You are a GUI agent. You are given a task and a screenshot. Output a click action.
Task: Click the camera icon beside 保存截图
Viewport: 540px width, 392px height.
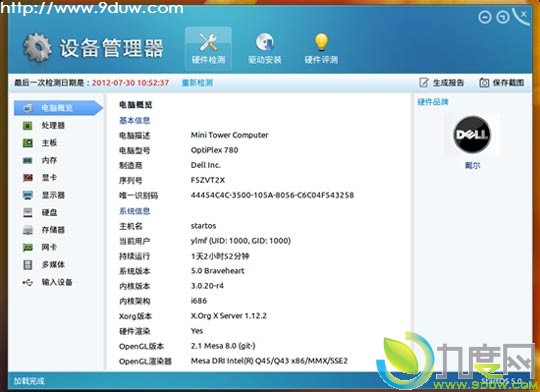tap(484, 83)
